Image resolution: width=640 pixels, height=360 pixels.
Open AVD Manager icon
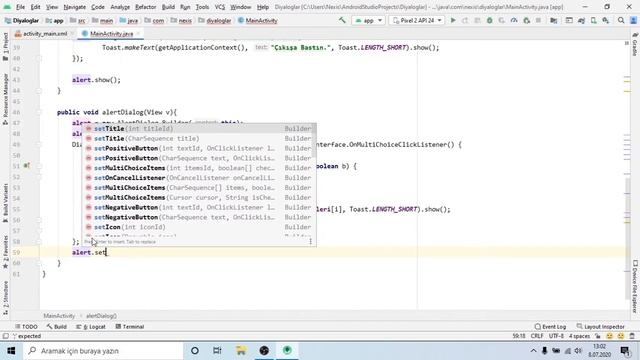[593, 20]
